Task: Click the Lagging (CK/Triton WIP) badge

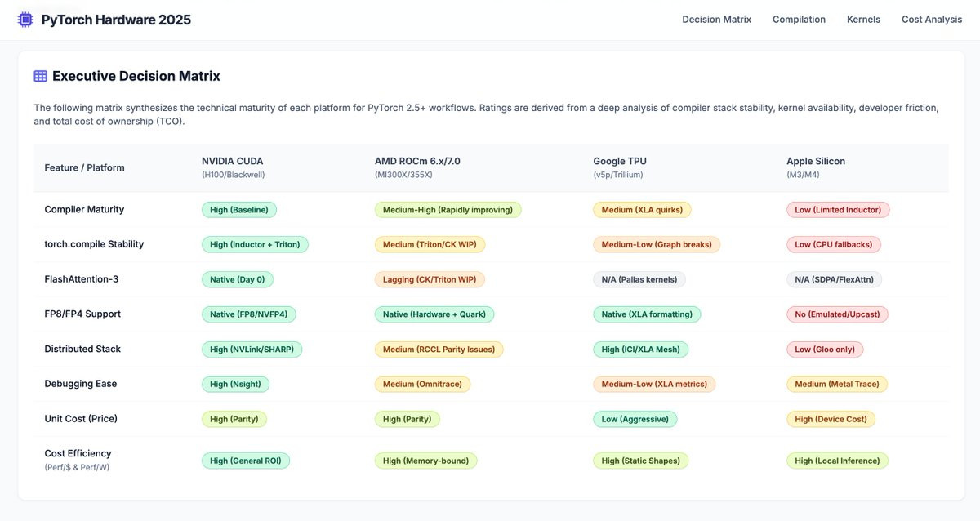Action: tap(430, 279)
